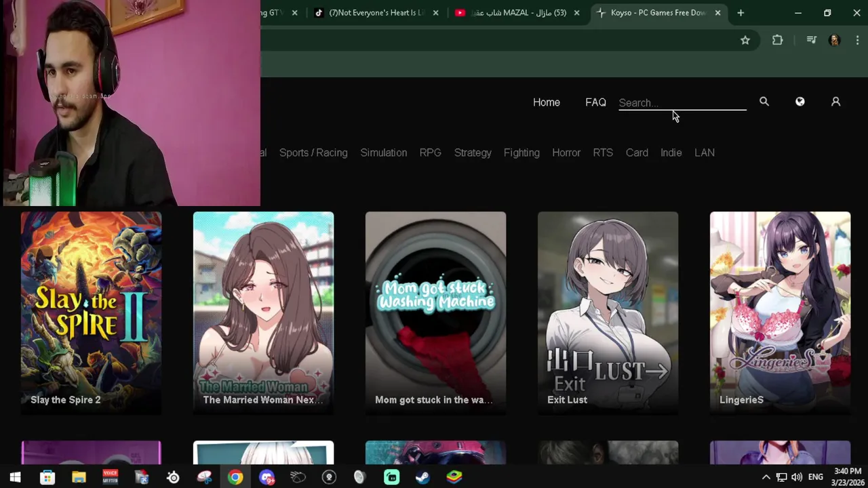The image size is (868, 488).
Task: Open the Slay the Spire 2 game card
Action: pyautogui.click(x=91, y=313)
